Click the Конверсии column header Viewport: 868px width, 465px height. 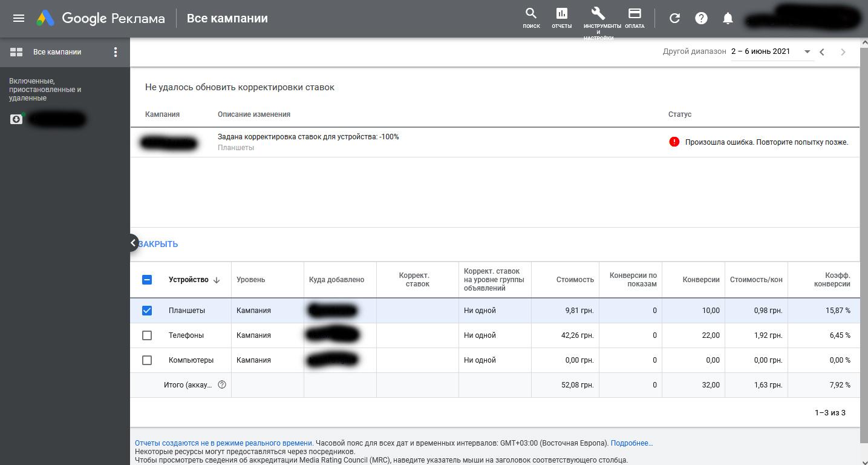(x=701, y=280)
